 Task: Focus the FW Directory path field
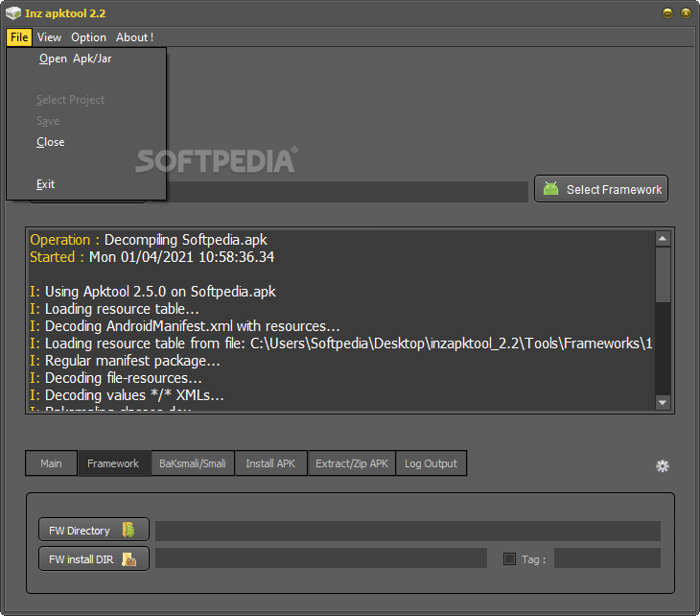coord(408,531)
